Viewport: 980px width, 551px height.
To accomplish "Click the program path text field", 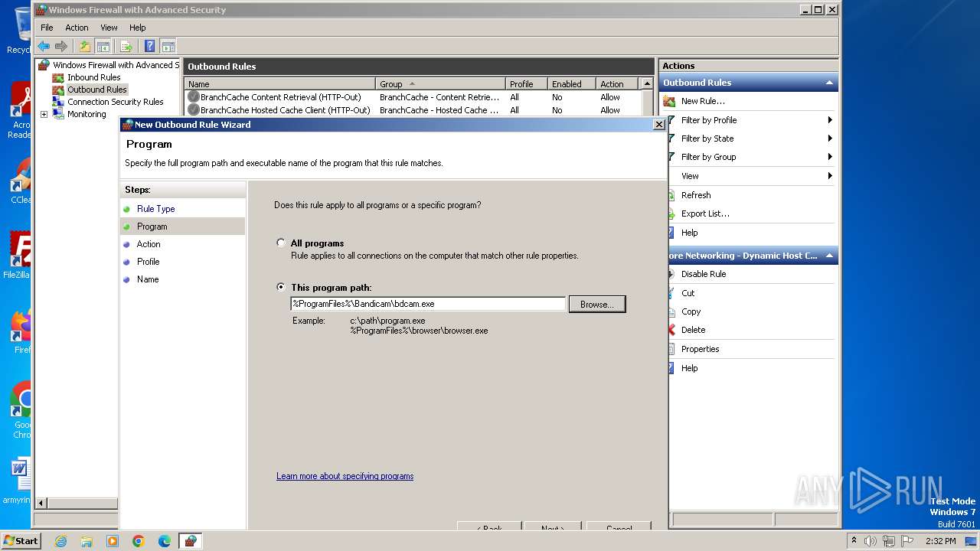I will [428, 304].
